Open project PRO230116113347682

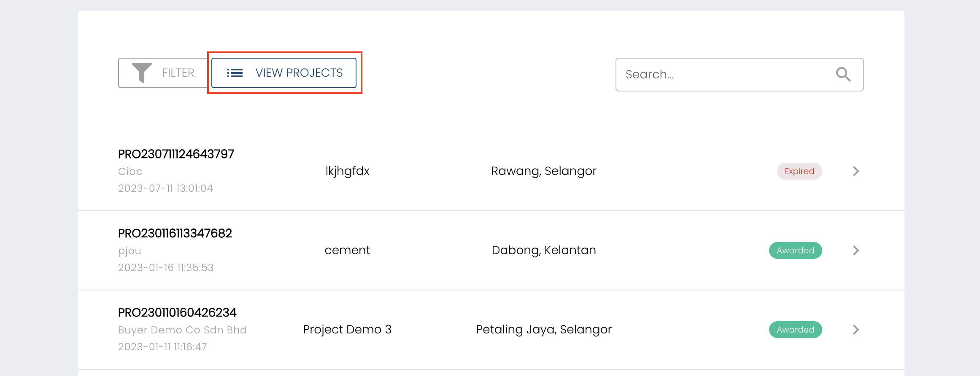[x=175, y=234]
